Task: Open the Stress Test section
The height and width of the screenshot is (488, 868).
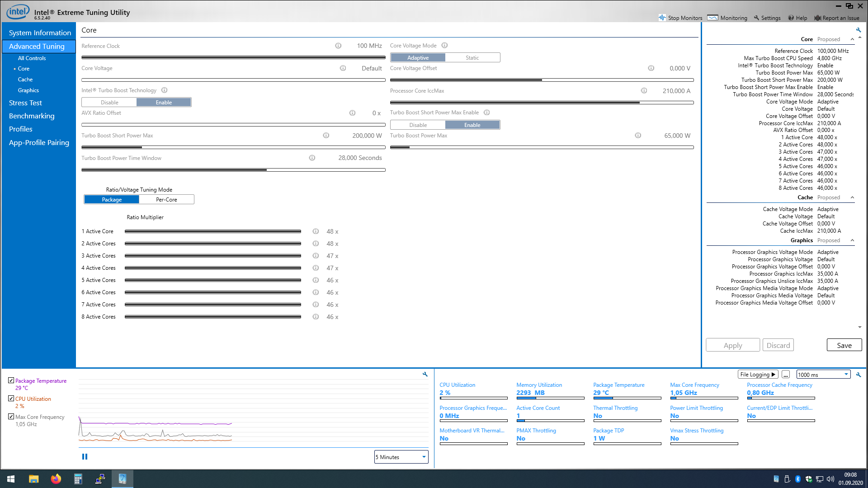Action: (x=25, y=103)
